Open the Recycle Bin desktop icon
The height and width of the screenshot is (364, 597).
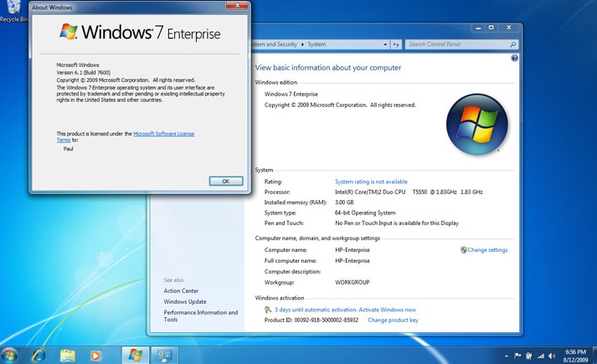click(x=13, y=12)
